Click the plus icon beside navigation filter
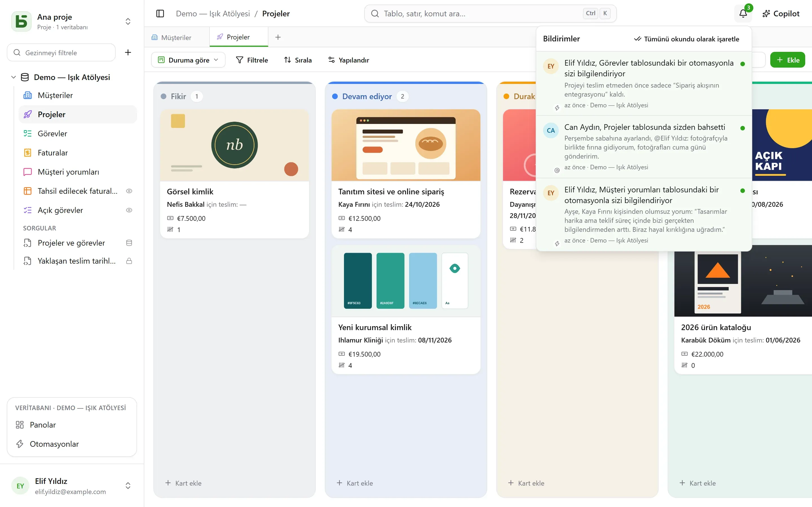The height and width of the screenshot is (507, 812). coord(128,52)
